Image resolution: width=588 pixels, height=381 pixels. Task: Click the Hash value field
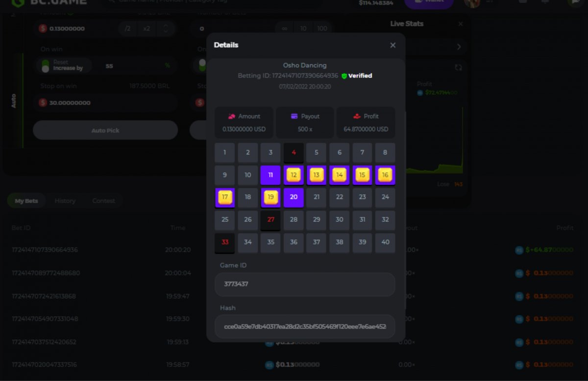click(x=305, y=327)
